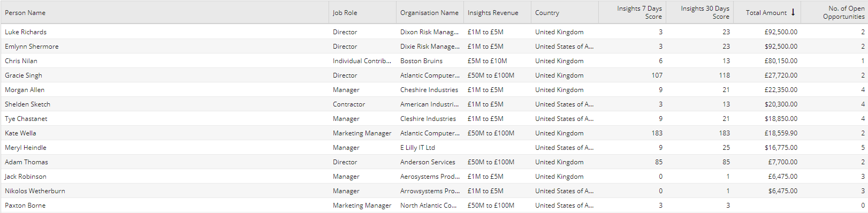This screenshot has height=213, width=868.
Task: Select the Paxton Borne row
Action: click(434, 205)
